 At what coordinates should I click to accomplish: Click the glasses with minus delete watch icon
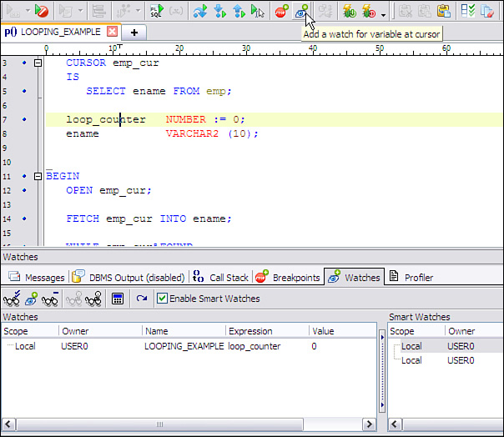pyautogui.click(x=50, y=299)
